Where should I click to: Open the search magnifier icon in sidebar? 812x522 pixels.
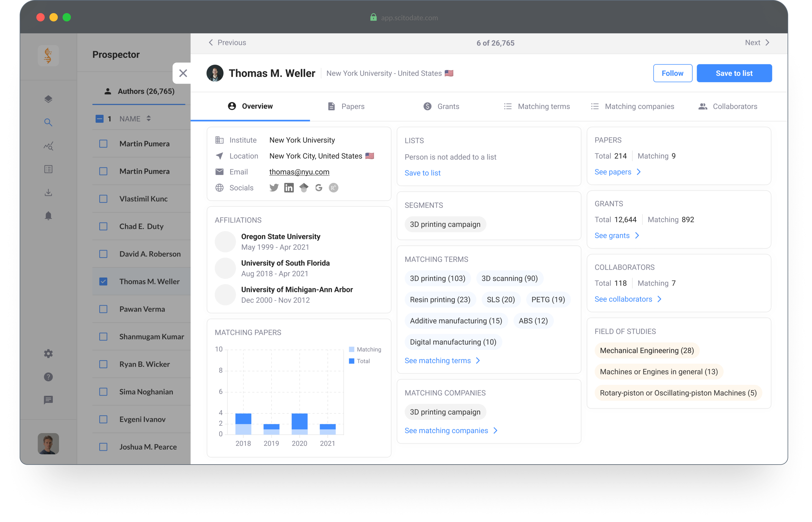coord(48,122)
